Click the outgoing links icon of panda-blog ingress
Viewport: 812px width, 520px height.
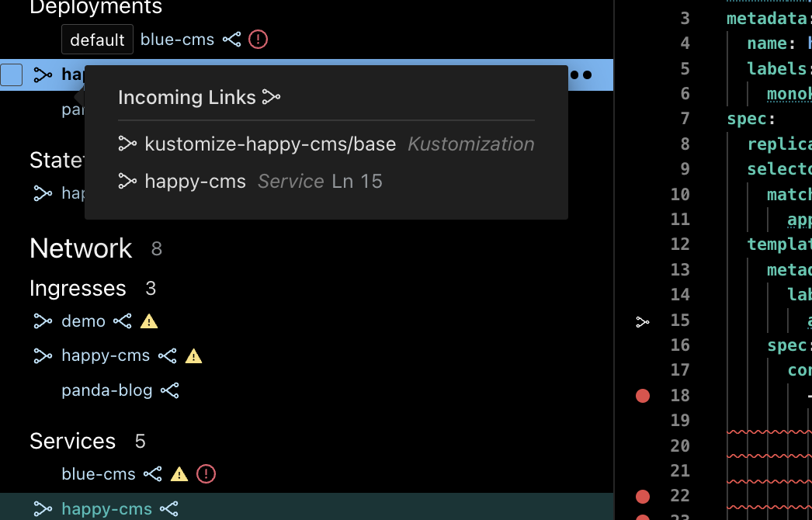(x=170, y=390)
